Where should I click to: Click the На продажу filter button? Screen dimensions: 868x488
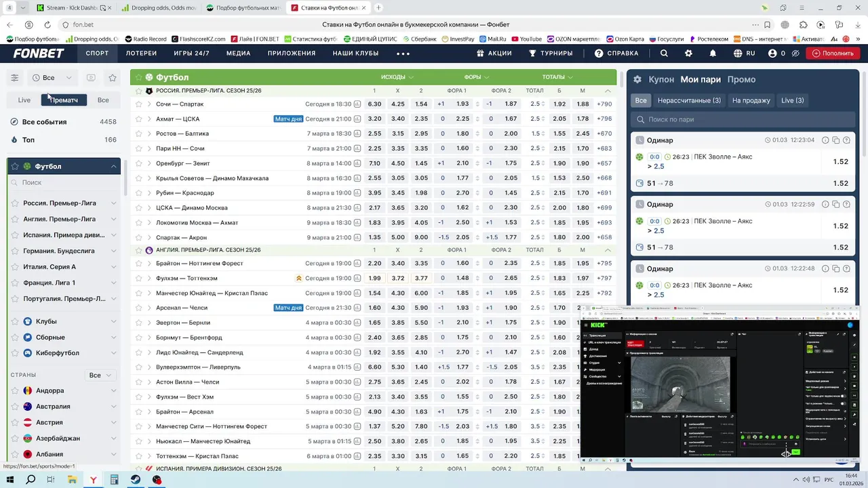(x=751, y=100)
